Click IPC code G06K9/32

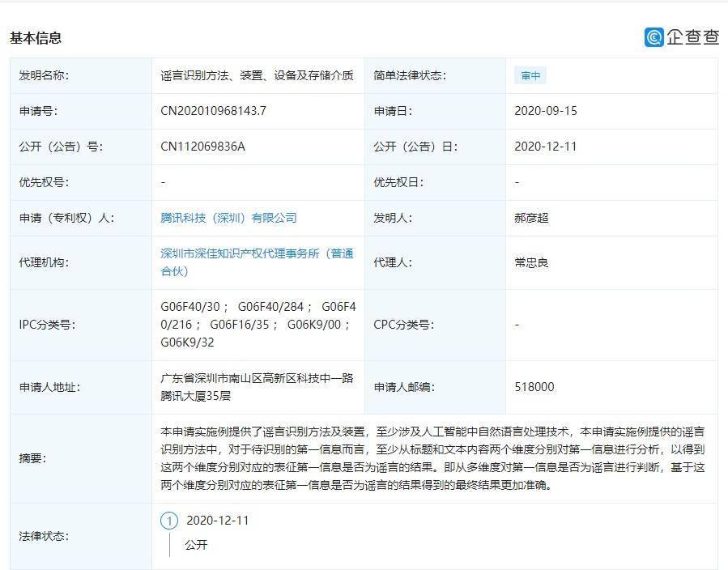188,342
